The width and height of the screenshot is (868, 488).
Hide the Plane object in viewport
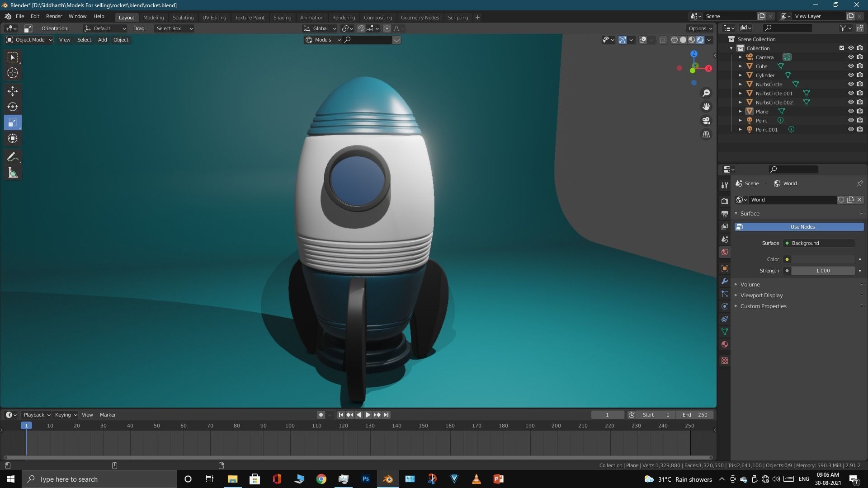[850, 111]
